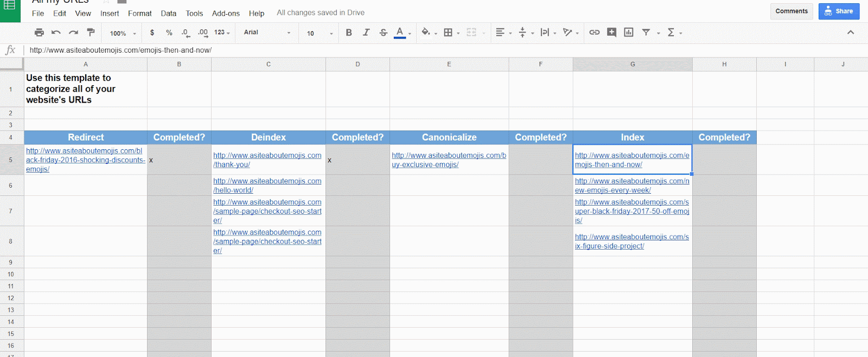Click the functions sigma icon
Image resolution: width=868 pixels, height=357 pixels.
[671, 33]
